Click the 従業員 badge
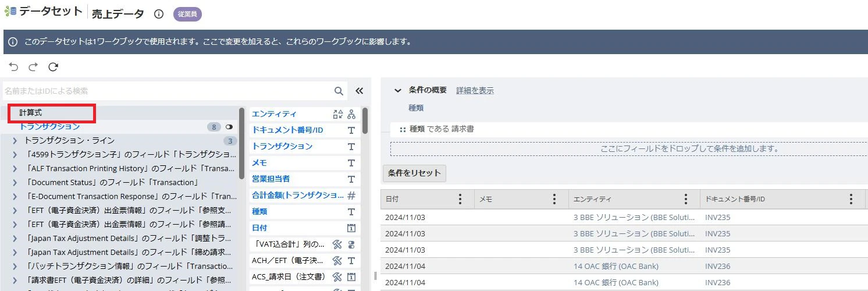The image size is (868, 291). point(187,14)
